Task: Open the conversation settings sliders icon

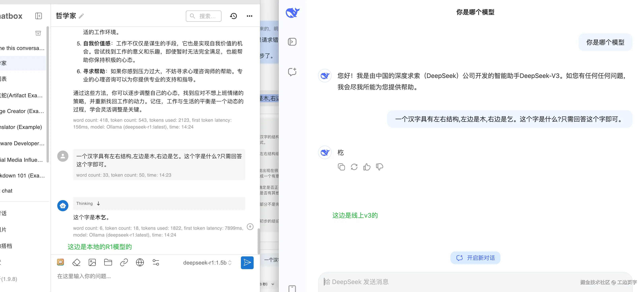Action: [156, 262]
